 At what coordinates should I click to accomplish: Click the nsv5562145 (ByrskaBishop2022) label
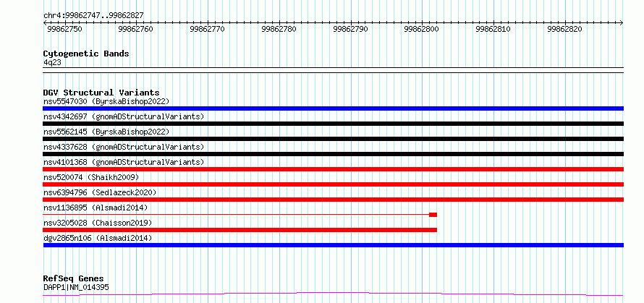(106, 132)
